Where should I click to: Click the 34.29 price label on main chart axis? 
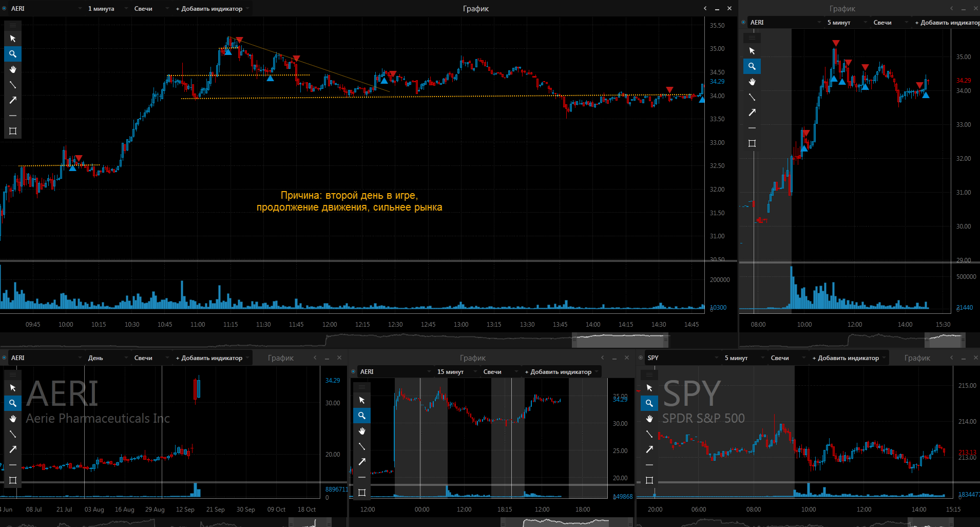point(717,82)
